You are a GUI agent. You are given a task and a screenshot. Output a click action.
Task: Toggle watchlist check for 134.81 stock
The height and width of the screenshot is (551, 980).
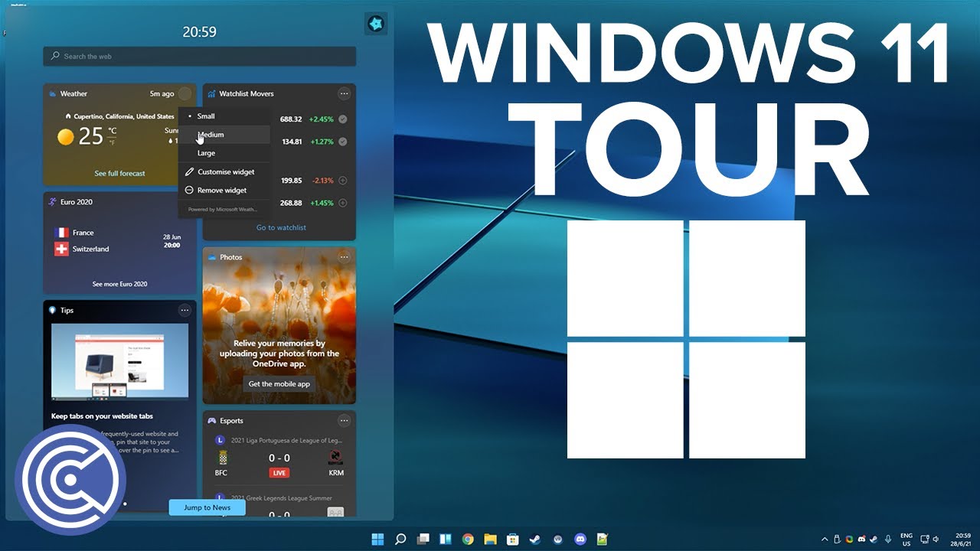click(342, 142)
